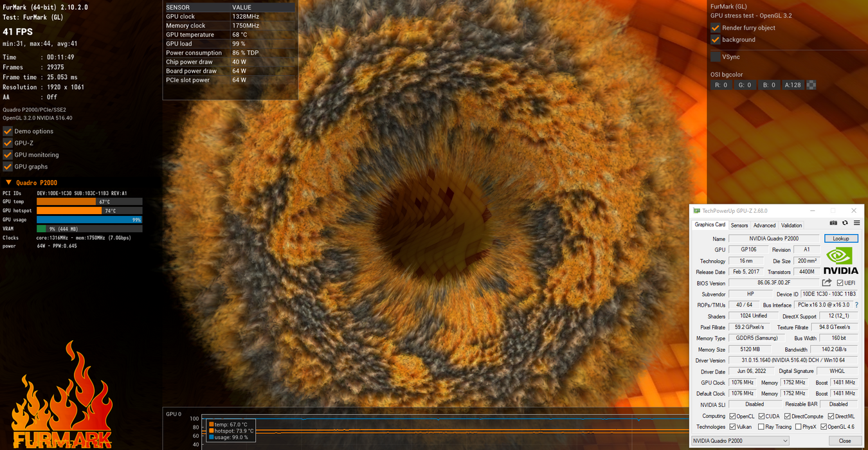
Task: Click the Bus Interface question mark
Action: (x=856, y=305)
